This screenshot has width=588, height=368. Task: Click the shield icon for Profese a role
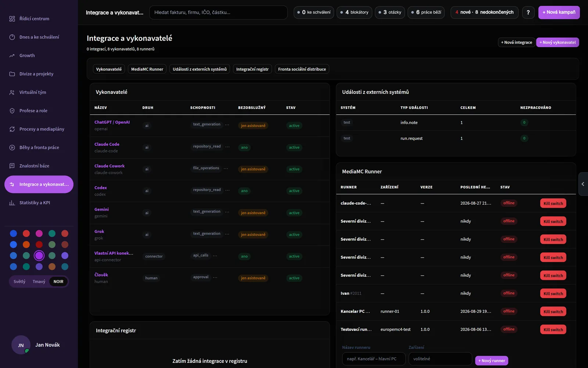[12, 111]
